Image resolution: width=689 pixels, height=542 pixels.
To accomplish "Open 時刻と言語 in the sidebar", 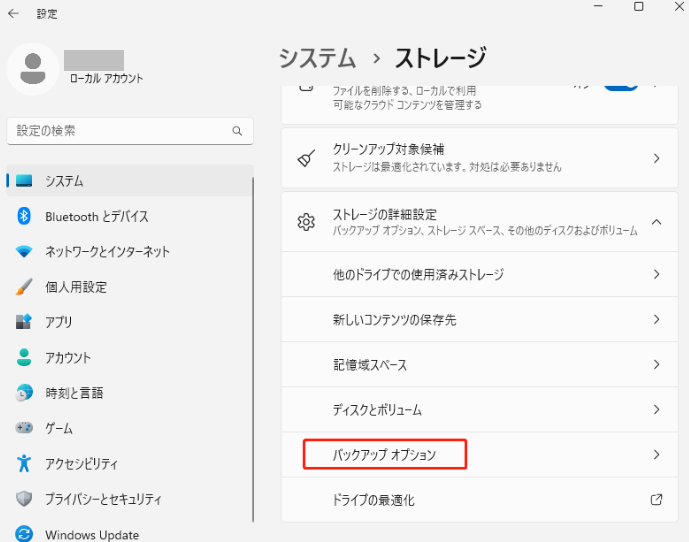I will [73, 393].
